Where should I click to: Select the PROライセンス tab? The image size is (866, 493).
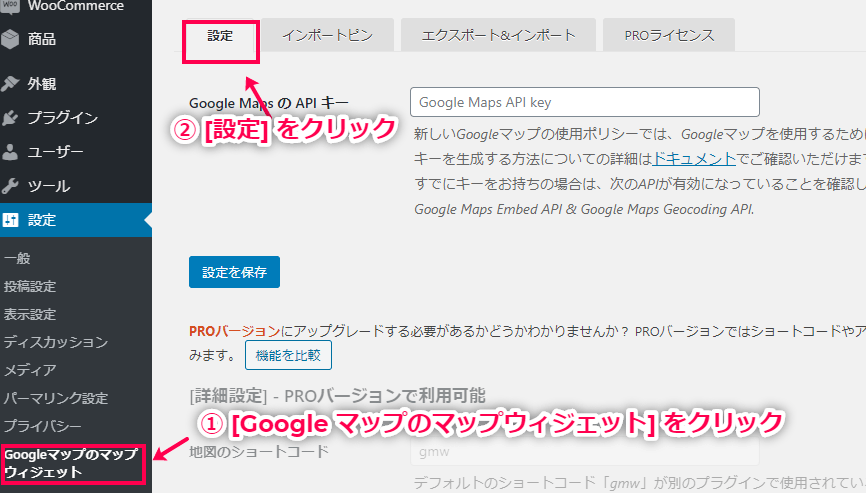pyautogui.click(x=668, y=35)
